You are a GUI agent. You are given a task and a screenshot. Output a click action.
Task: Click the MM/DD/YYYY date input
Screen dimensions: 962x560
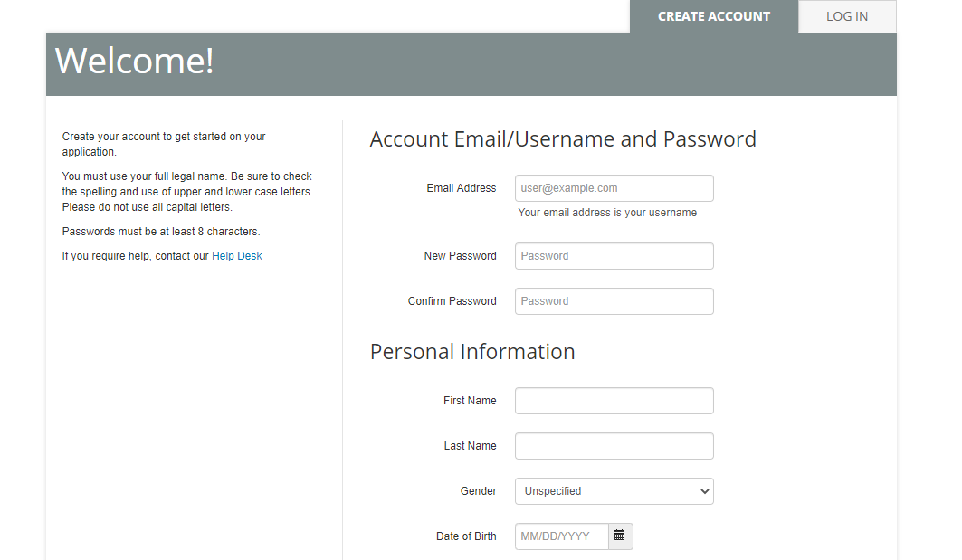[562, 536]
